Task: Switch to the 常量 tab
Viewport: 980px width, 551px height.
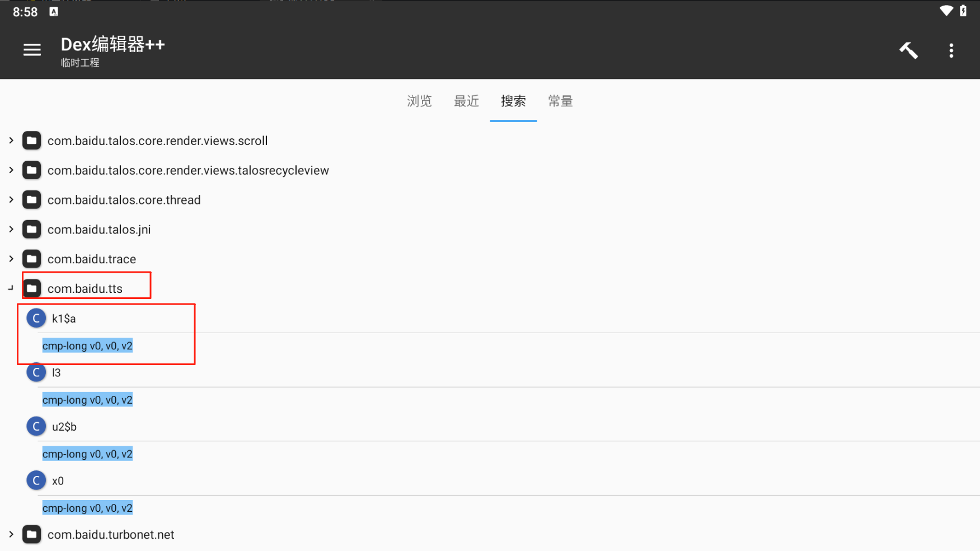Action: tap(560, 101)
